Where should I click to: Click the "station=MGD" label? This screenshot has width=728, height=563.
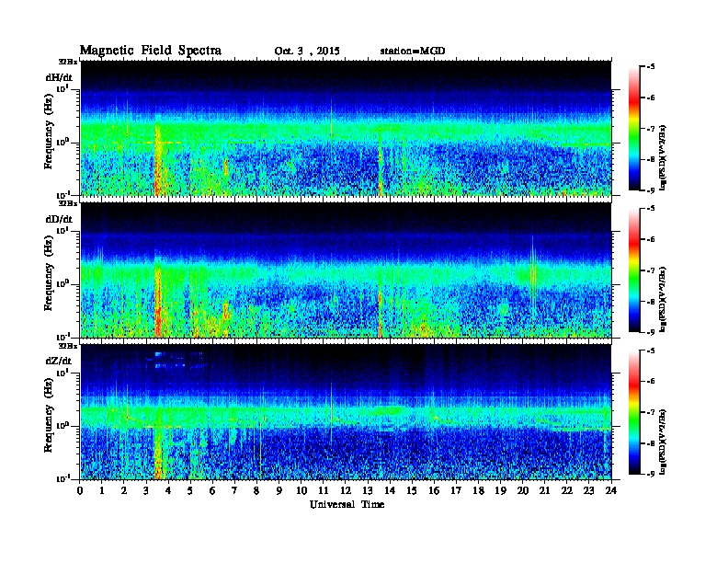click(x=413, y=52)
